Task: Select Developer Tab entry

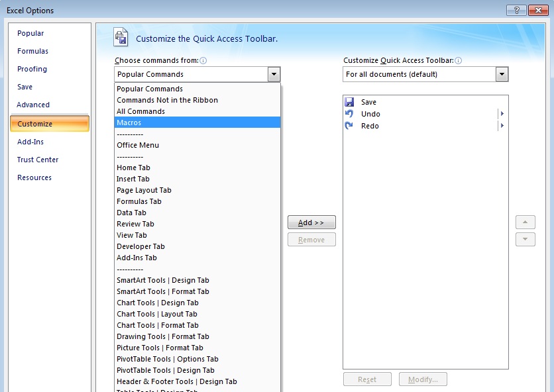Action: (x=197, y=246)
